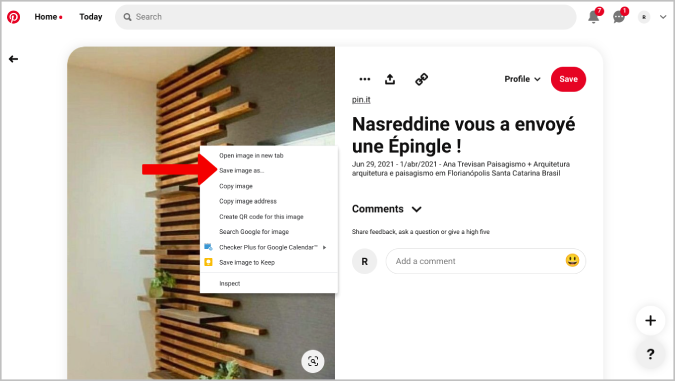Click the Checker Plus calendar icon
The image size is (675, 381).
pyautogui.click(x=208, y=247)
